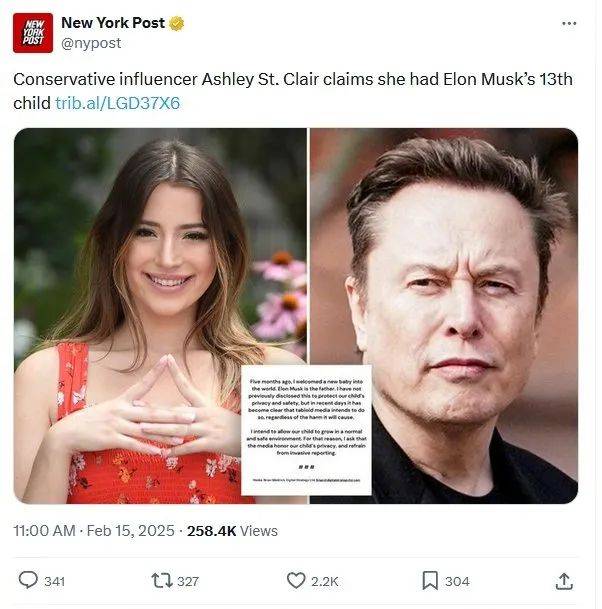The width and height of the screenshot is (602, 609).
Task: Click the repost arrows icon
Action: 160,580
